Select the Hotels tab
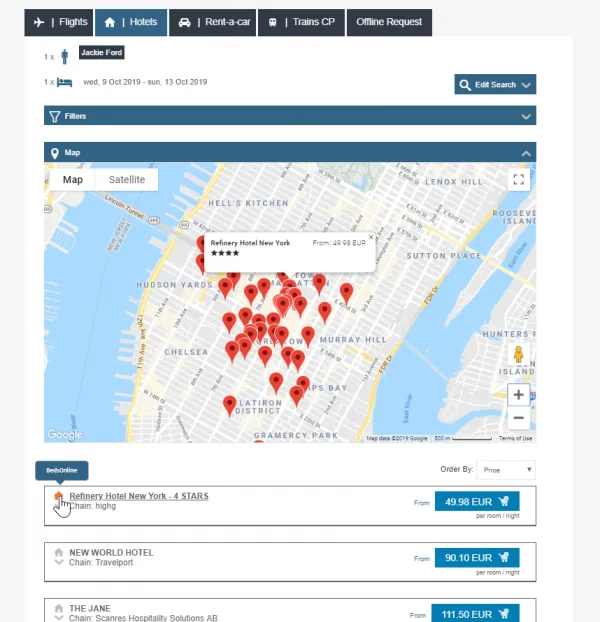This screenshot has width=600, height=622. (131, 22)
